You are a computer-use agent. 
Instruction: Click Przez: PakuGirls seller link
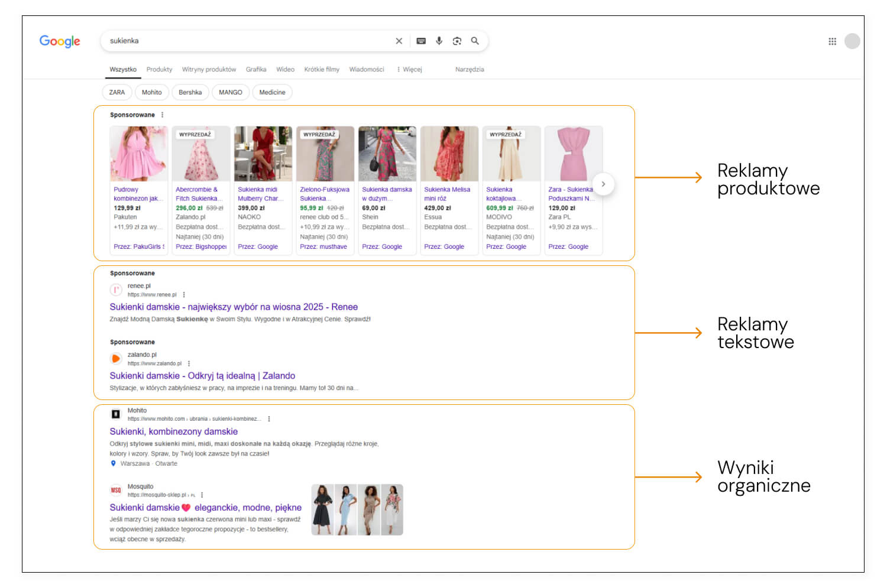(139, 246)
